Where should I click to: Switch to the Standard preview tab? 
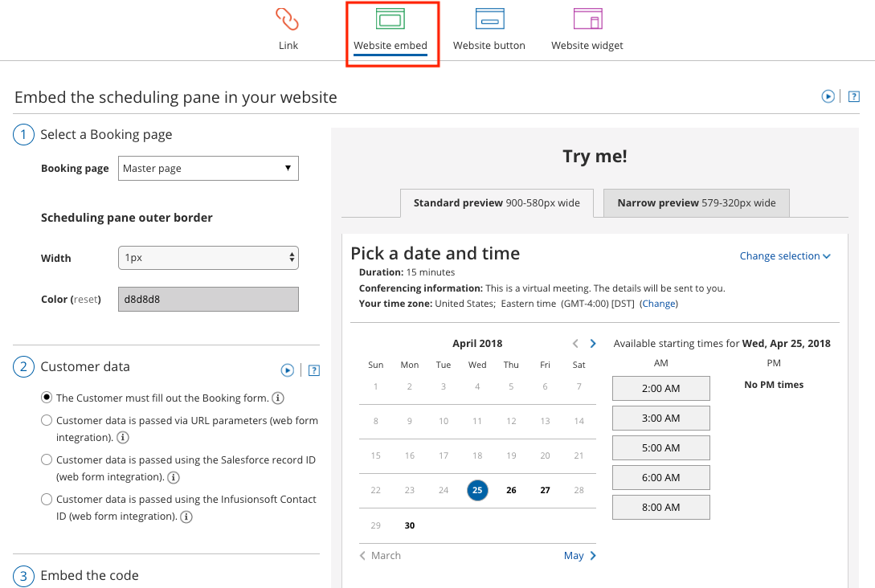point(497,203)
